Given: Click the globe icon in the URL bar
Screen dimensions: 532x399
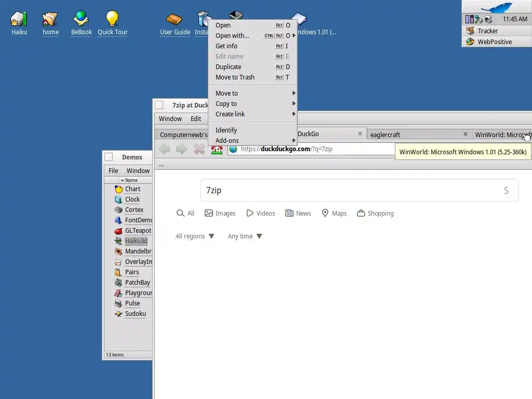Looking at the screenshot, I should [x=233, y=149].
